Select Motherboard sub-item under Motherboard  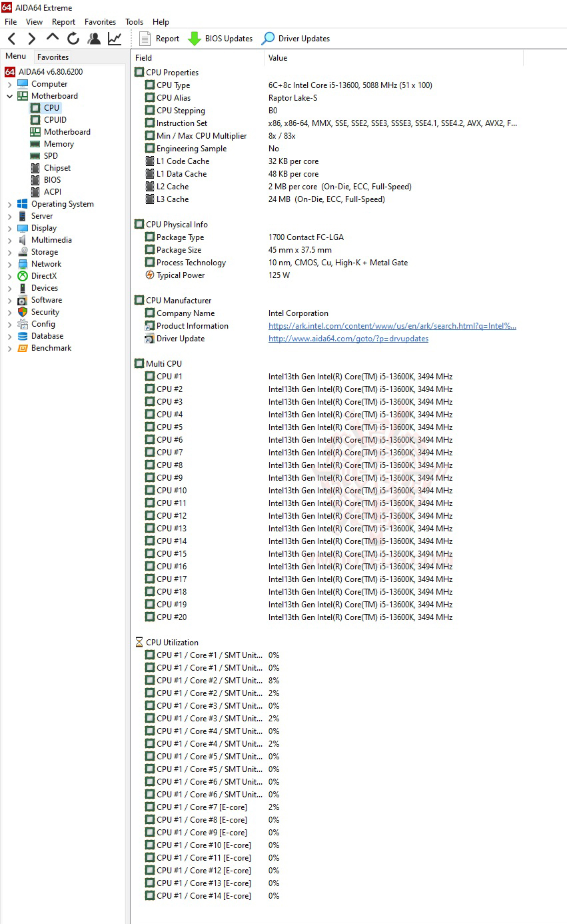67,132
